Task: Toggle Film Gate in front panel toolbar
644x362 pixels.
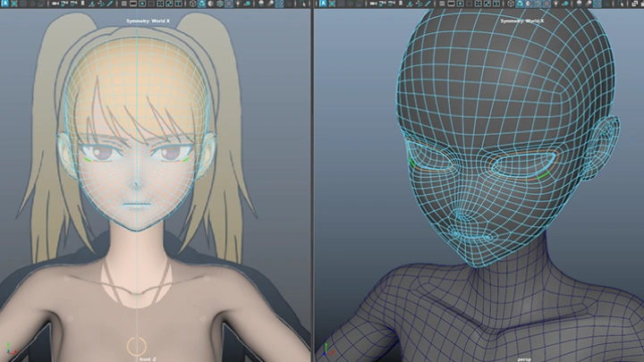Action: 133,4
